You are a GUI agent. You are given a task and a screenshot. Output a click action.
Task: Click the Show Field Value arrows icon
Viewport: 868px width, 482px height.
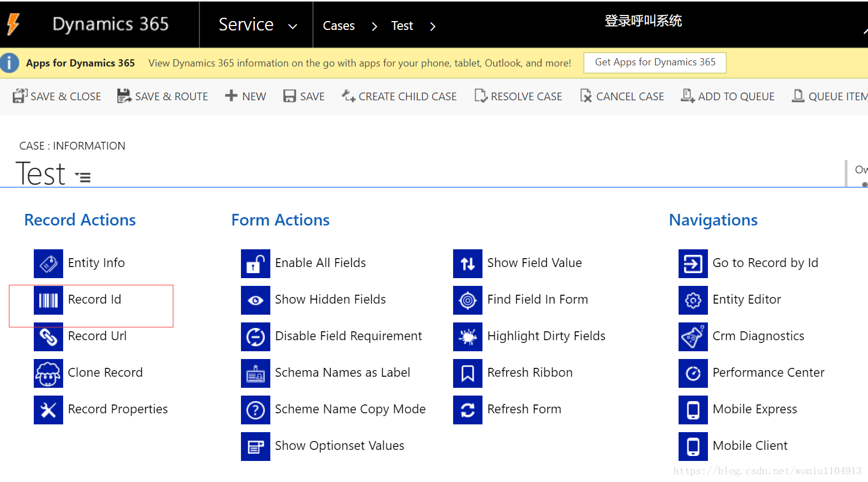click(x=468, y=263)
